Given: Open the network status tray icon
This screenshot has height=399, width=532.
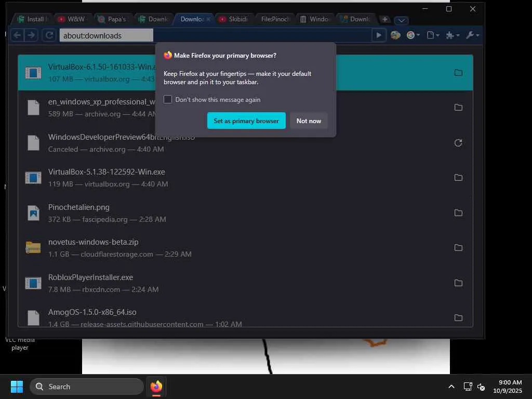Looking at the screenshot, I should click(x=468, y=387).
